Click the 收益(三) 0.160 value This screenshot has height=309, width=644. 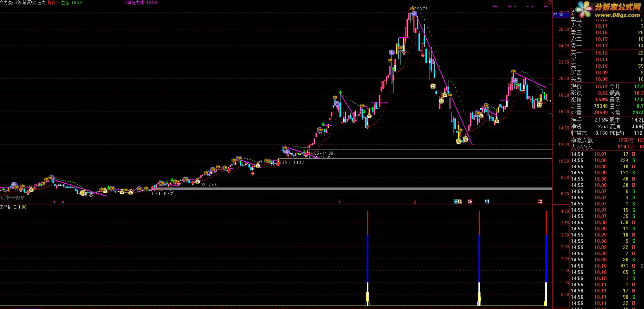click(602, 133)
